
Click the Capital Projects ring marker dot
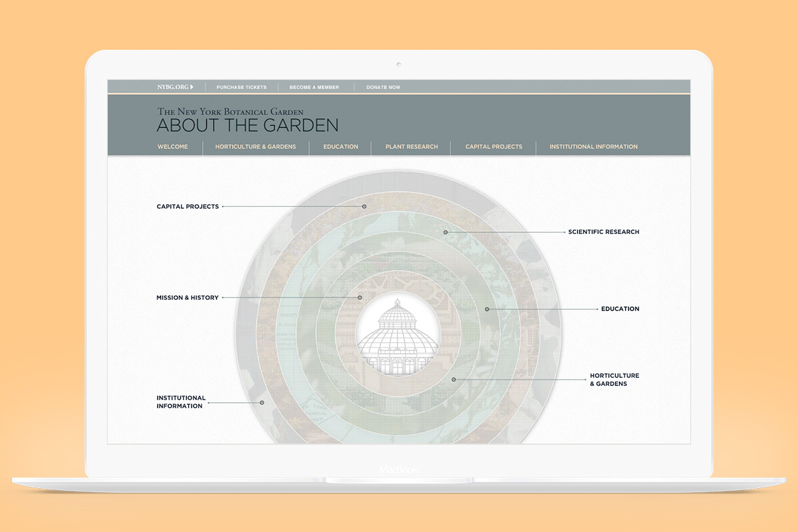tap(364, 207)
